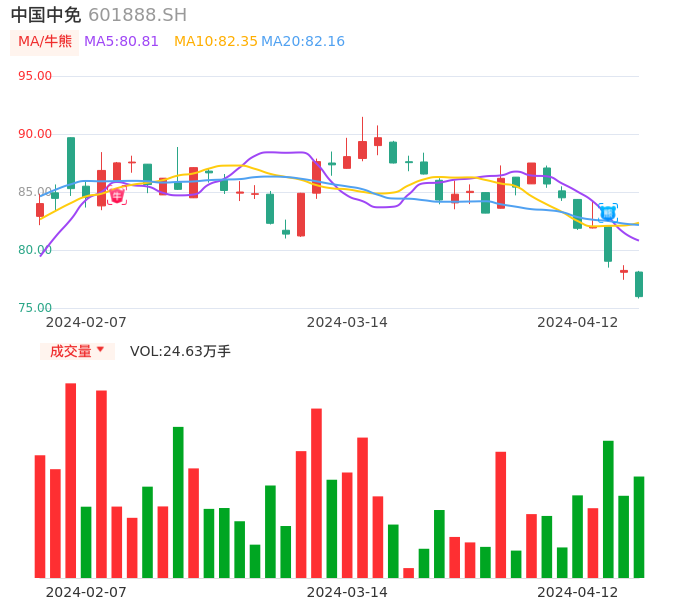Toggle the MA20 moving average legend
This screenshot has width=686, height=606.
303,42
